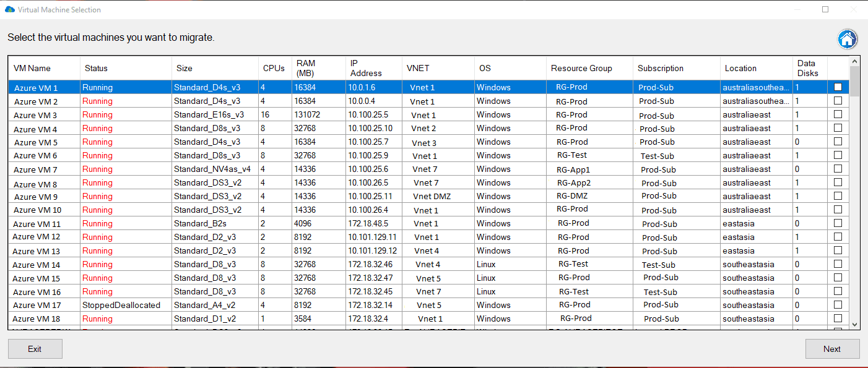
Task: Click the Home icon
Action: 847,39
